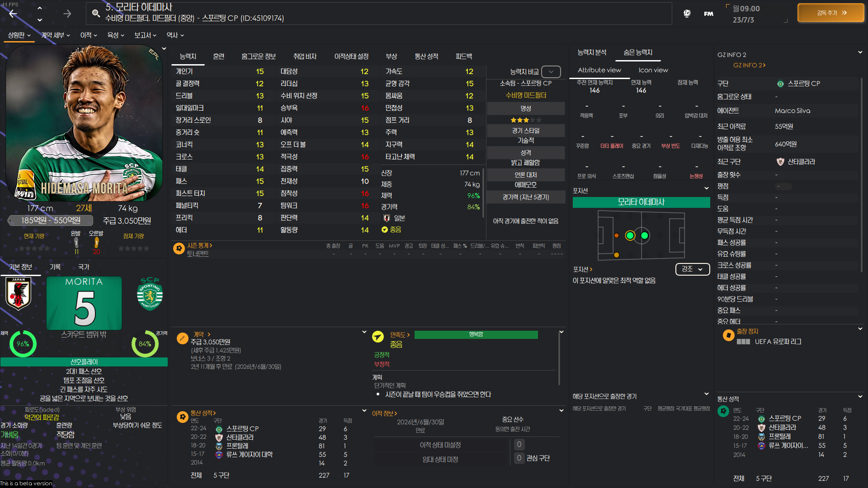Open the 숨은 능력치 tab
This screenshot has width=868, height=488.
point(637,52)
